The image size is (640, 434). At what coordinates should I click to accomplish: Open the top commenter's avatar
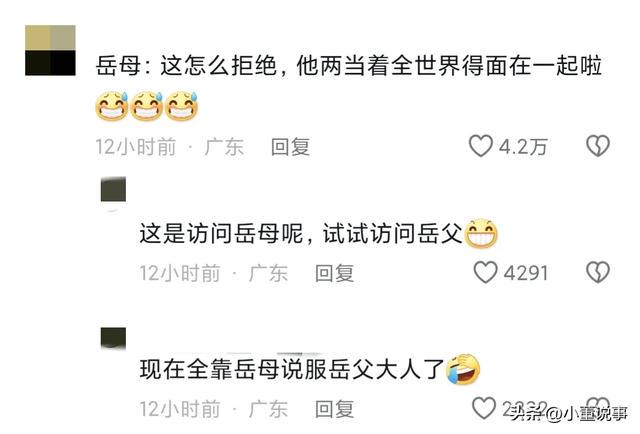click(50, 50)
